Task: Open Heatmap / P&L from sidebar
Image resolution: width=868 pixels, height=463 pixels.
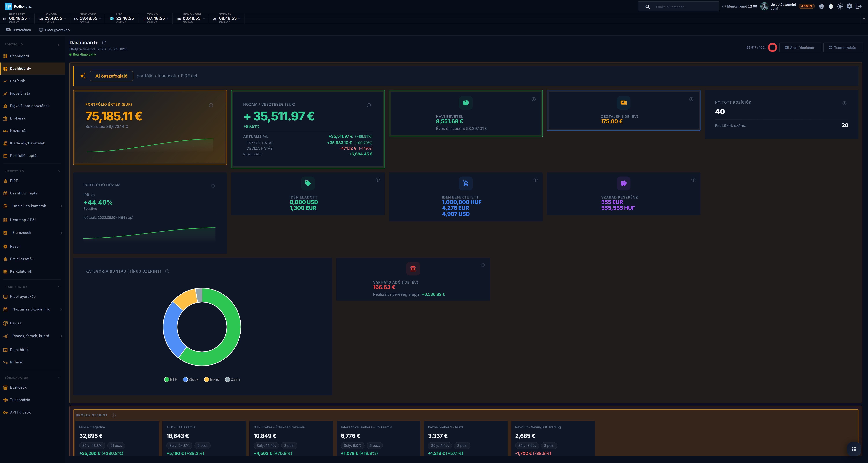Action: 32,220
